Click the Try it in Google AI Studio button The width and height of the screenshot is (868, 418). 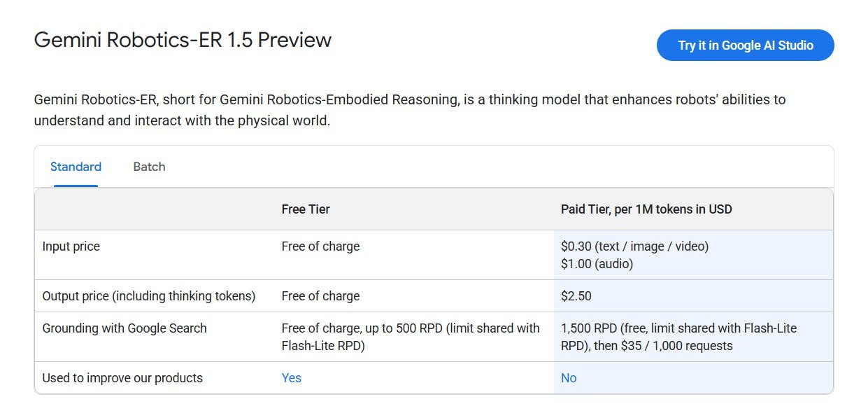click(745, 46)
